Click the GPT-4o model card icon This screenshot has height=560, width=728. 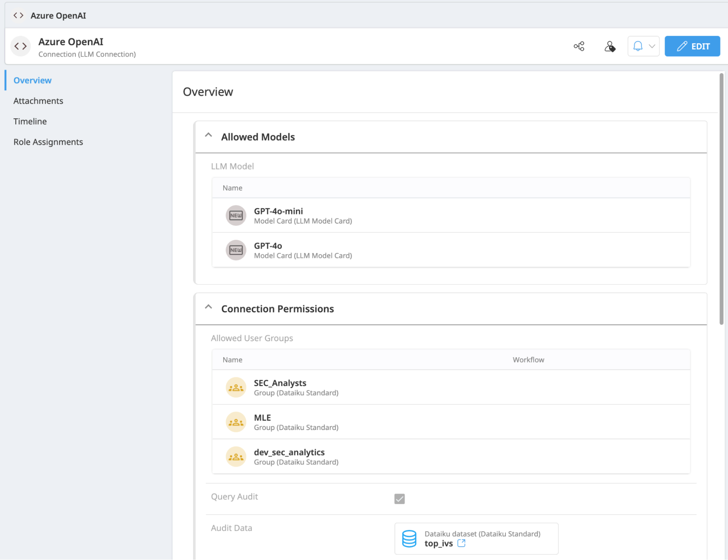point(236,250)
